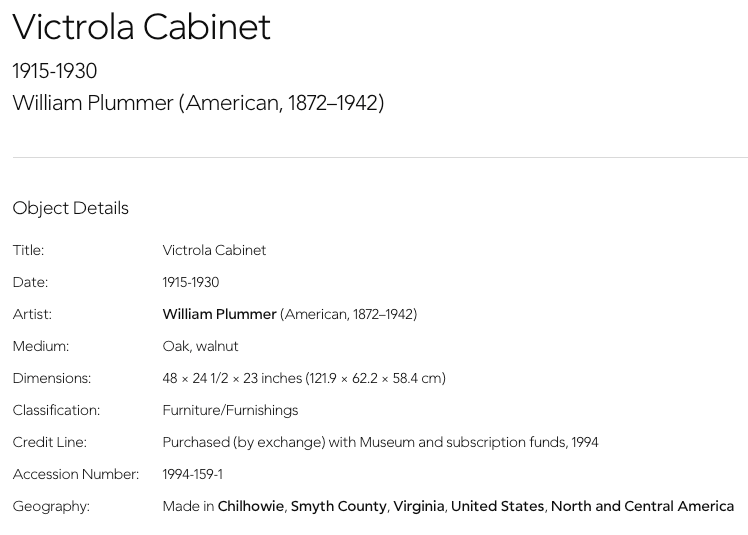Select the United States link
Image resolution: width=748 pixels, height=535 pixels.
(497, 506)
